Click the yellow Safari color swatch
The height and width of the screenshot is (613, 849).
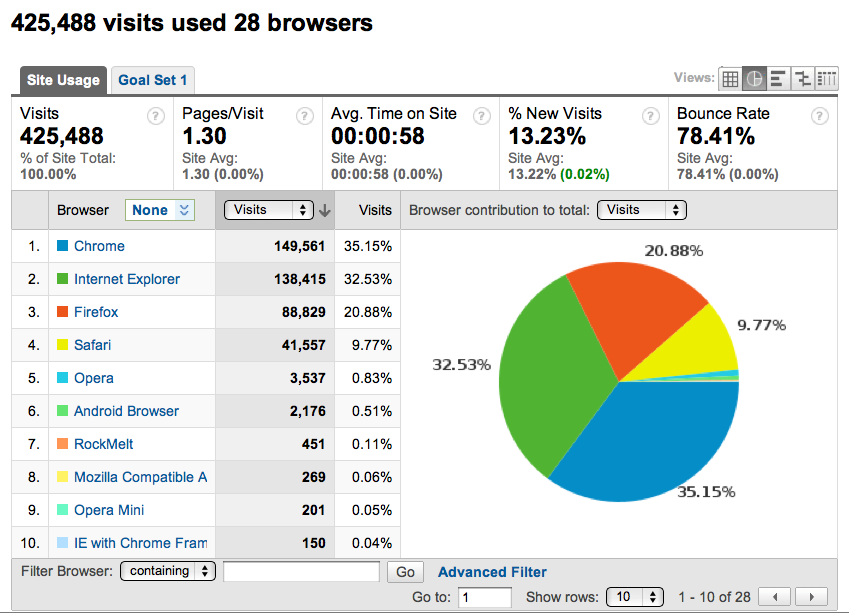63,345
